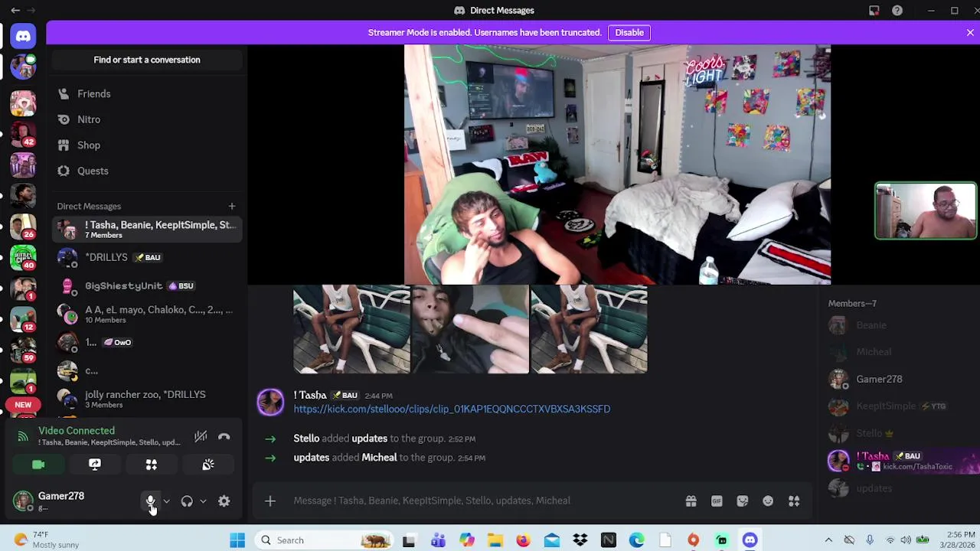The width and height of the screenshot is (980, 551).
Task: Dismiss the Streamer Mode banner
Action: point(970,33)
